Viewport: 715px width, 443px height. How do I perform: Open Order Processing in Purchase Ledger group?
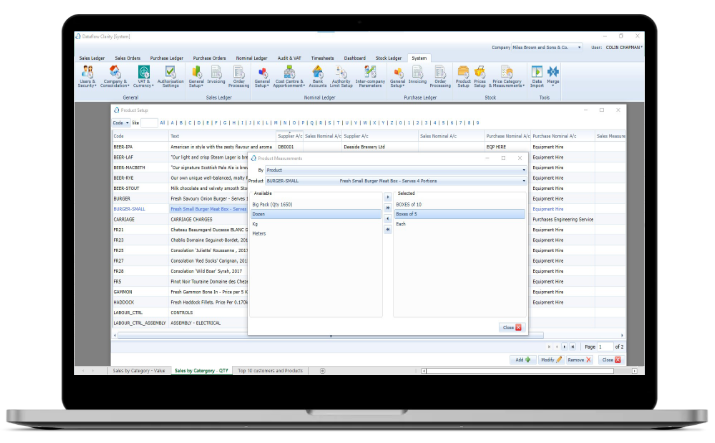tap(440, 76)
